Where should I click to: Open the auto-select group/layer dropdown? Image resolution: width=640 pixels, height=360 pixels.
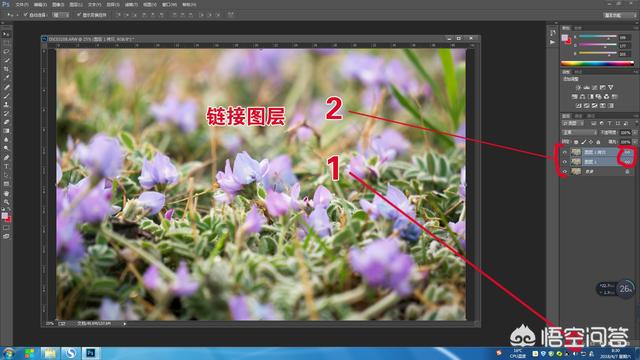click(x=61, y=15)
